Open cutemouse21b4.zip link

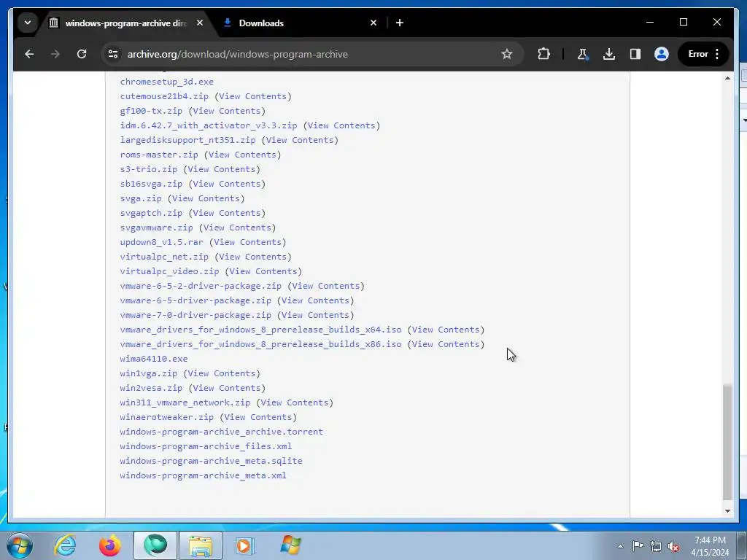tap(164, 96)
